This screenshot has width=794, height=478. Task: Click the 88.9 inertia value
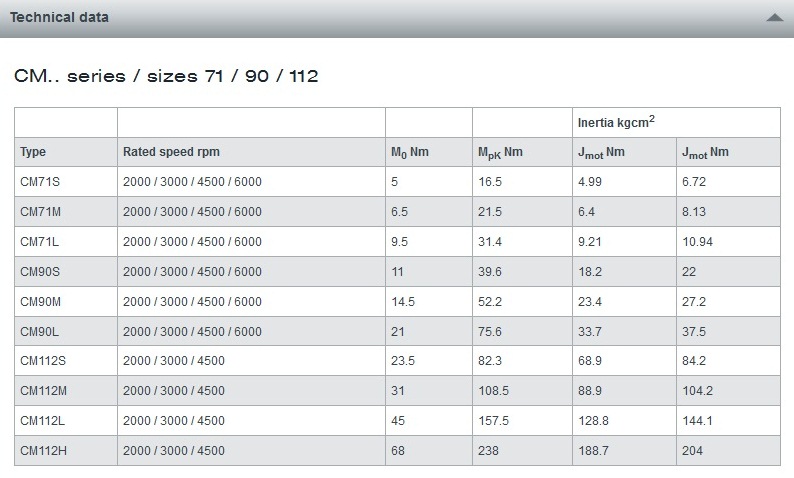tap(590, 390)
